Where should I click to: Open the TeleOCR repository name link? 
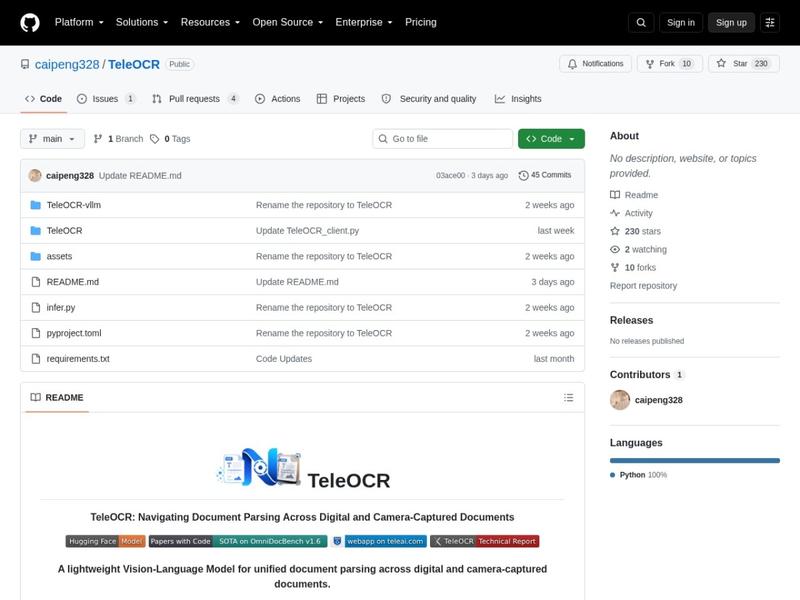coord(134,64)
